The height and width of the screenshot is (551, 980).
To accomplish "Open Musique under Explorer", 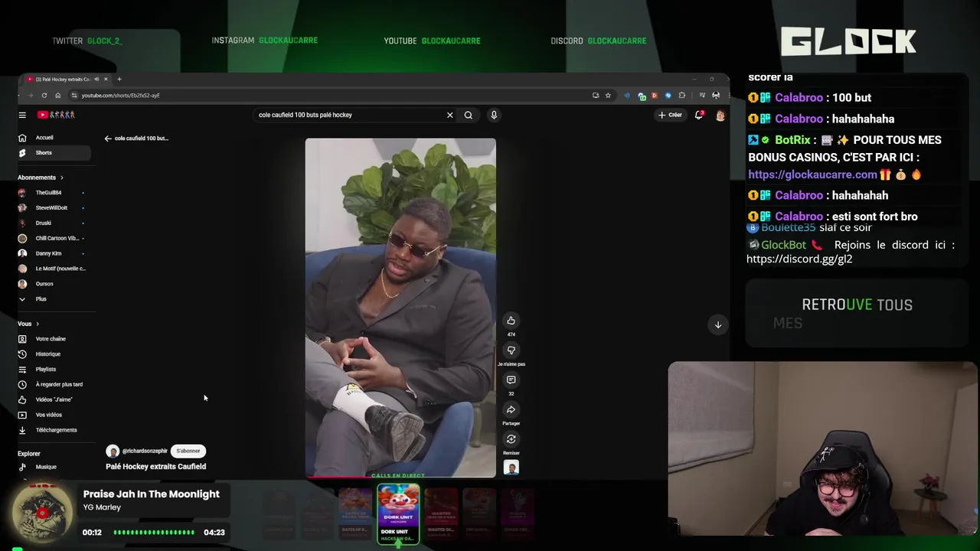I will point(52,467).
